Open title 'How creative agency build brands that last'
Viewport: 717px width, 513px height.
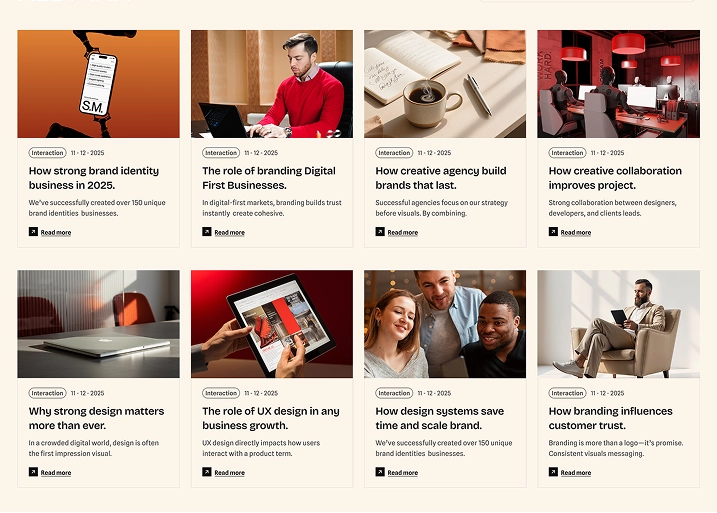(x=441, y=178)
